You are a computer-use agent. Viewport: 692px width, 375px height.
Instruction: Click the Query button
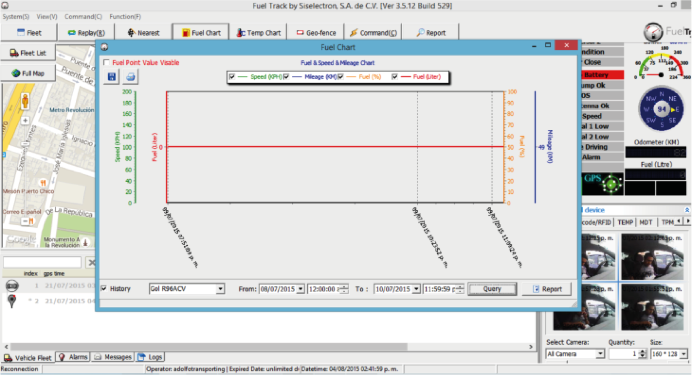coord(492,289)
